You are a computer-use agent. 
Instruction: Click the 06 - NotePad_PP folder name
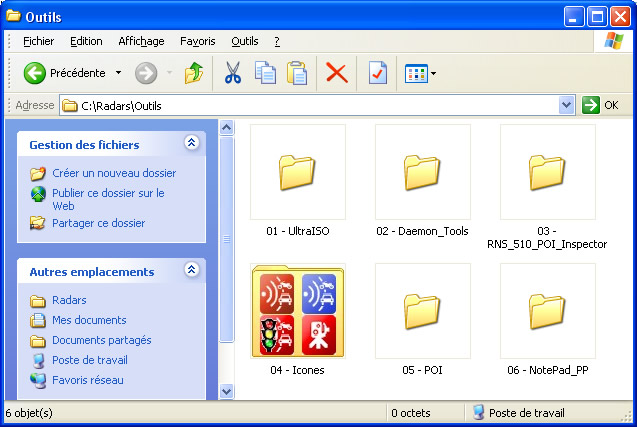(548, 370)
